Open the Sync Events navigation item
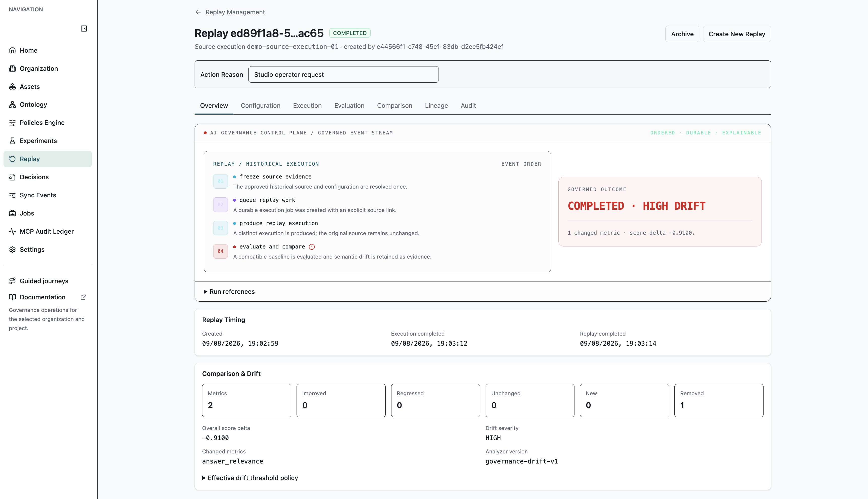 pos(48,195)
